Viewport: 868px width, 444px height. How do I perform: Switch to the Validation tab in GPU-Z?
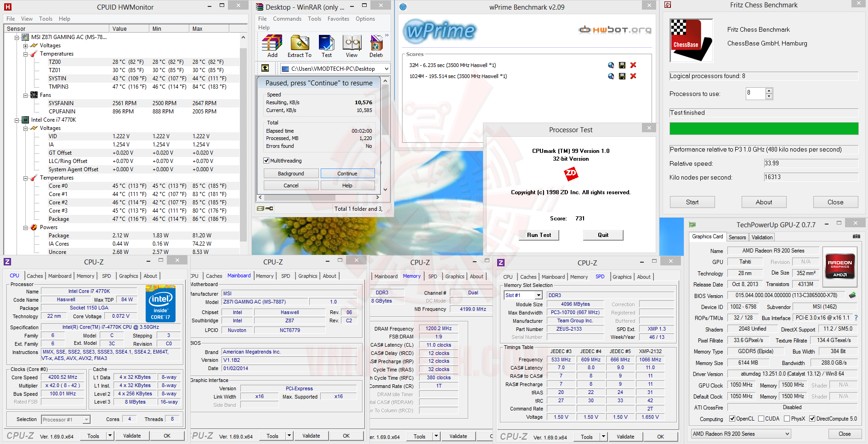click(762, 237)
